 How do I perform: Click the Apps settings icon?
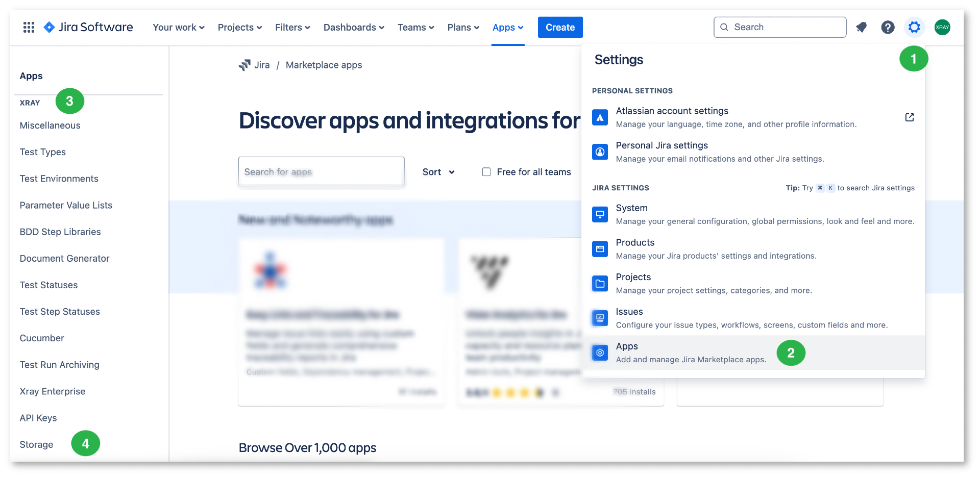[600, 353]
